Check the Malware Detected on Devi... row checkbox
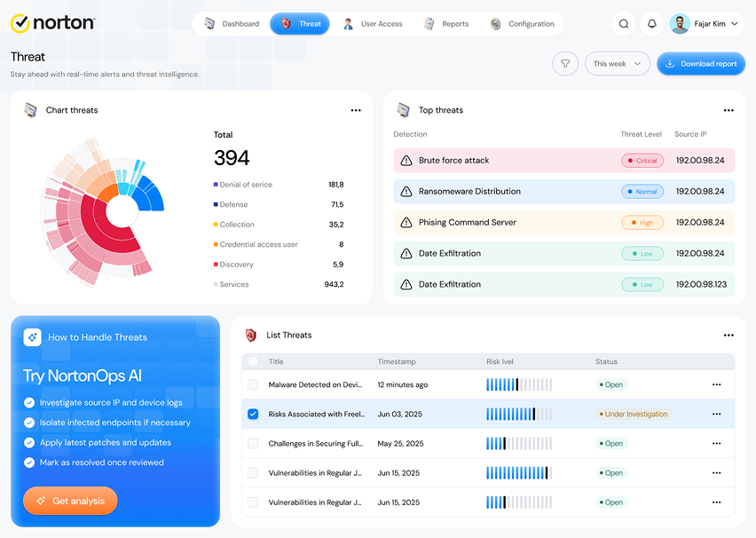This screenshot has height=538, width=756. pos(253,384)
